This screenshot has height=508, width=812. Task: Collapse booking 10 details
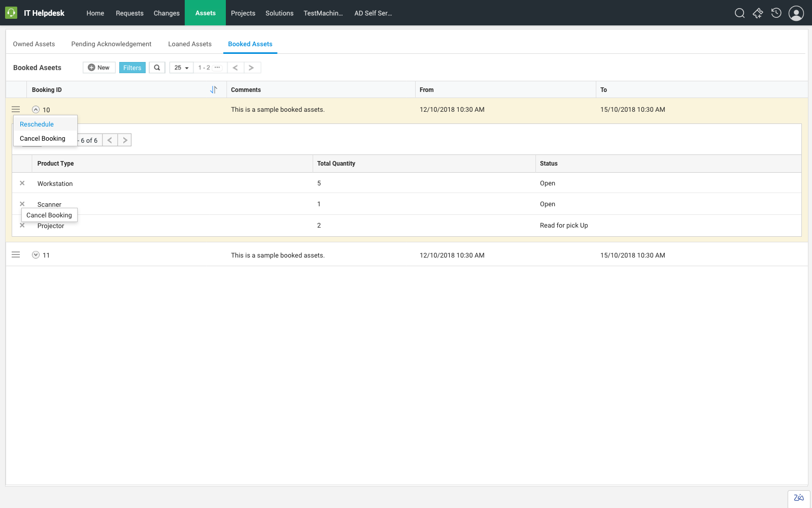(x=36, y=110)
